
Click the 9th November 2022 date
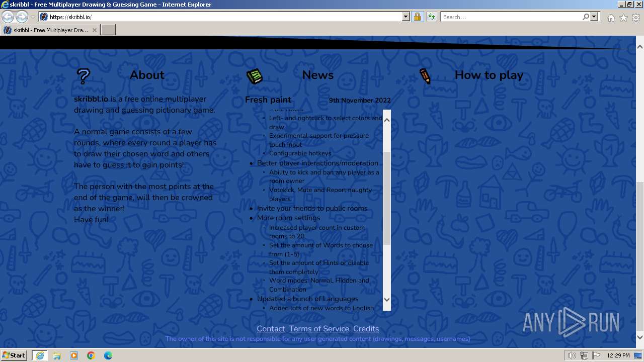(x=360, y=101)
